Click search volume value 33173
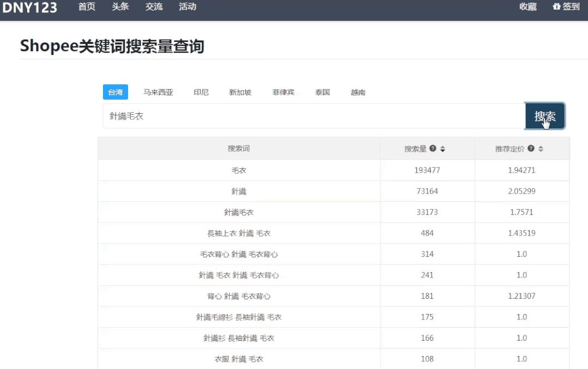The height and width of the screenshot is (369, 588). pos(427,212)
